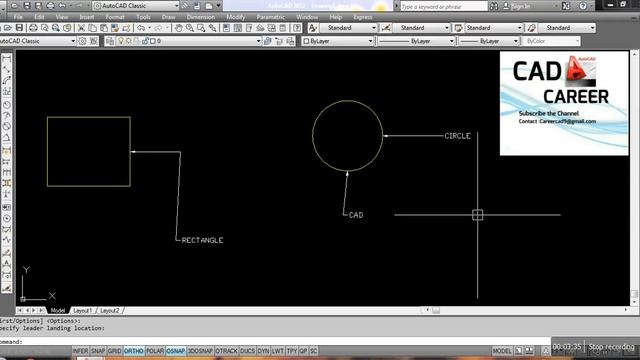The image size is (640, 360).
Task: Click the Save icon in the quick access toolbar
Action: [27, 6]
